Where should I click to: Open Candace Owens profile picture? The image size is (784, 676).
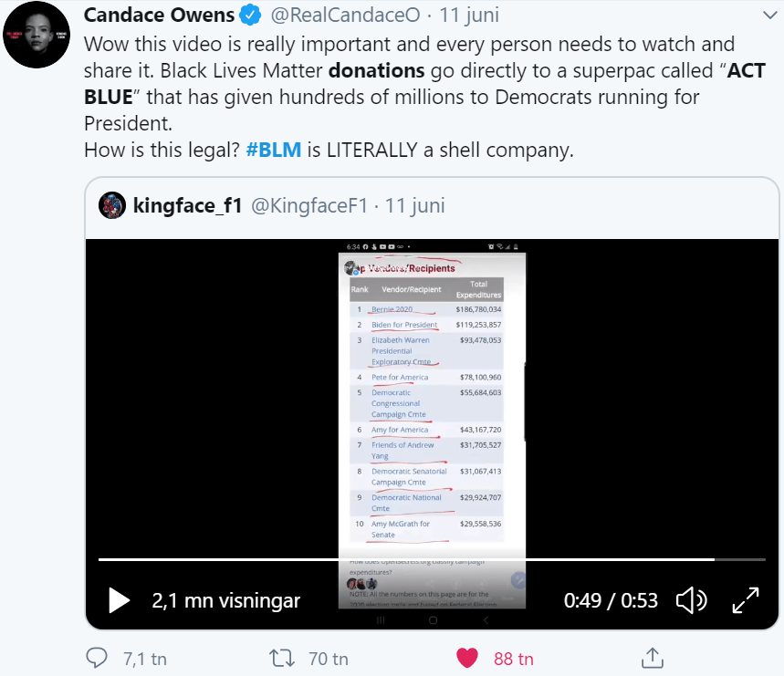(x=37, y=35)
